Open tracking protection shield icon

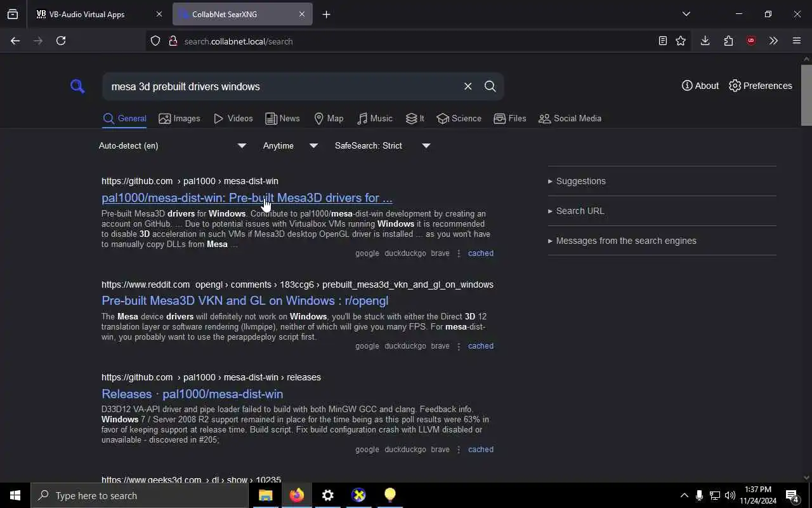pyautogui.click(x=155, y=41)
